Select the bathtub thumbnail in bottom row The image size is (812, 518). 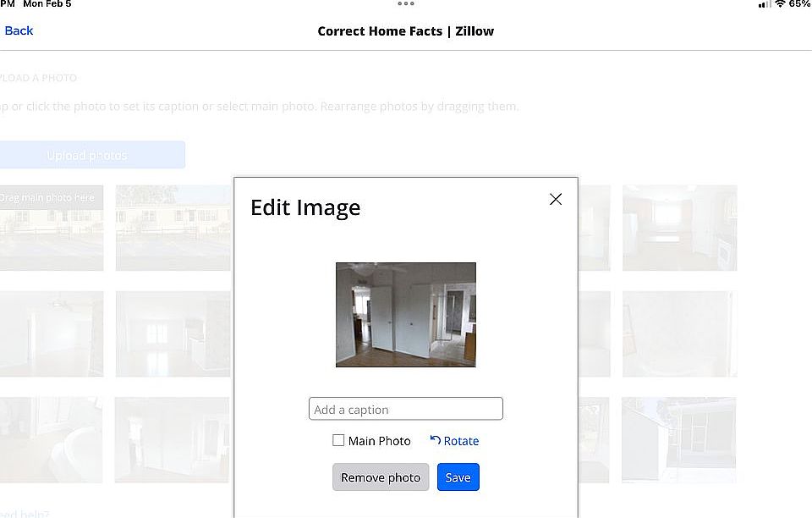point(51,439)
